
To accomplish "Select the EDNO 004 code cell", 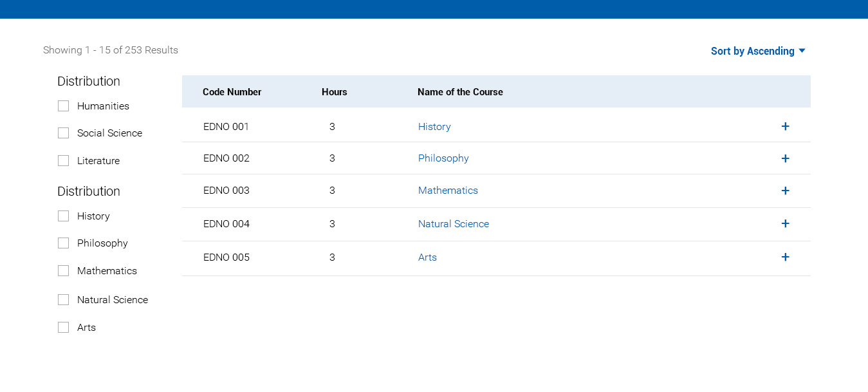I will [226, 224].
